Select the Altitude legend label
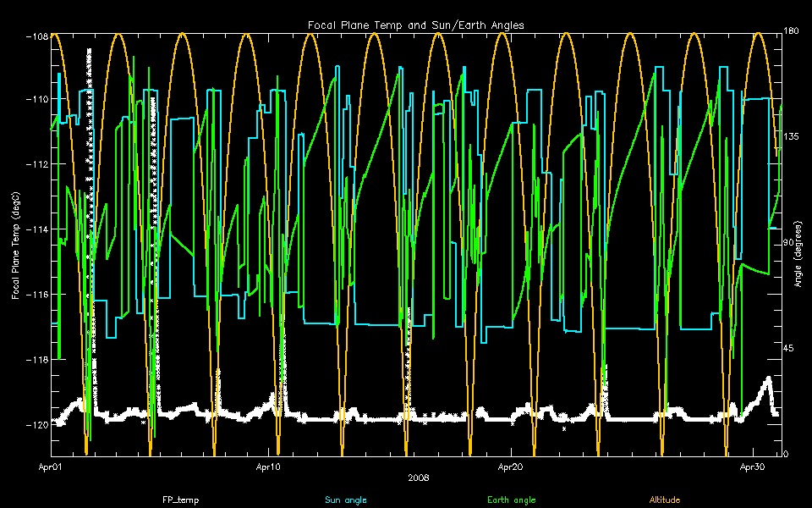This screenshot has height=508, width=812. click(x=664, y=500)
